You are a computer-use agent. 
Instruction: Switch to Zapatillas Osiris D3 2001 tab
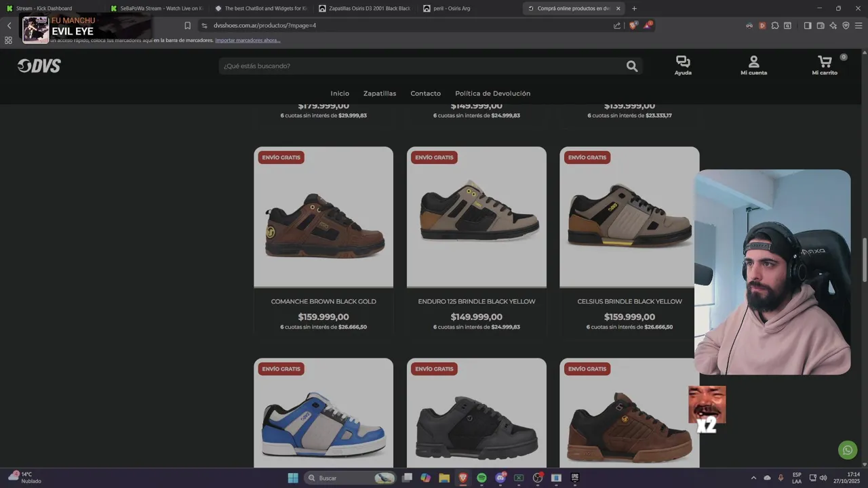366,8
